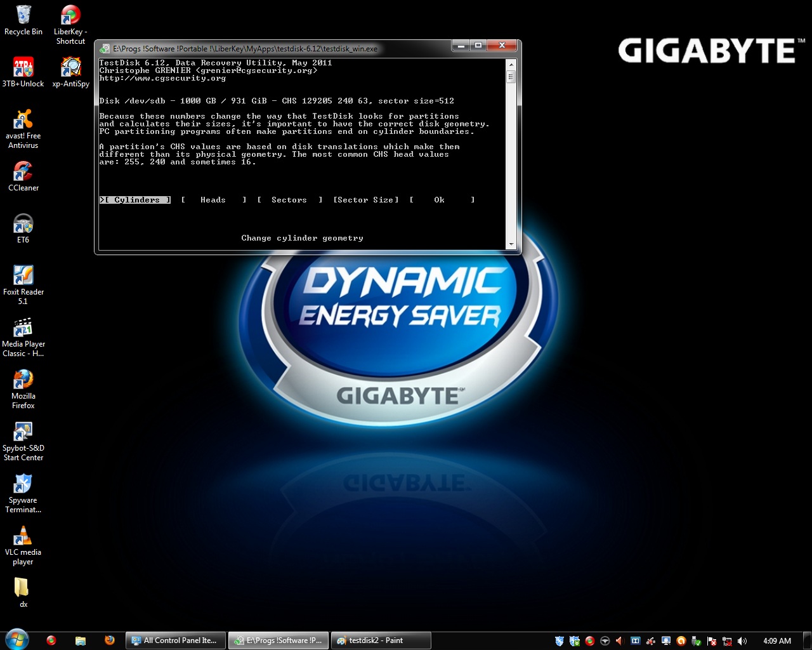This screenshot has height=650, width=812.
Task: Open Windows Explorer from the taskbar
Action: tap(81, 640)
